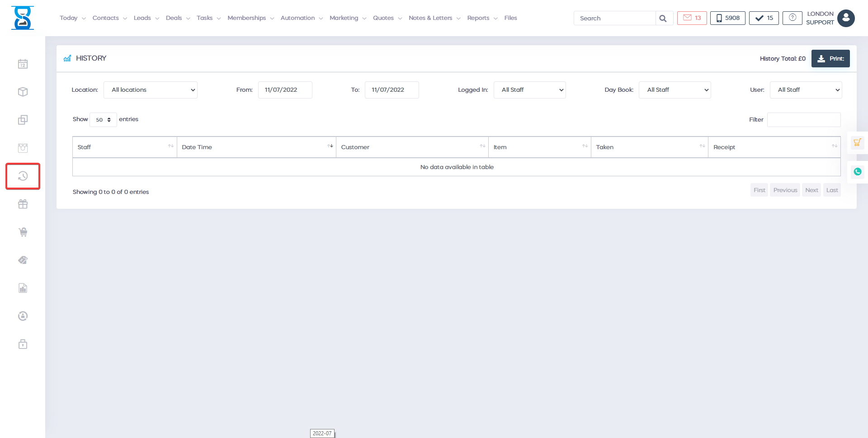Open the Memberships menu
This screenshot has height=438, width=868.
[x=247, y=18]
